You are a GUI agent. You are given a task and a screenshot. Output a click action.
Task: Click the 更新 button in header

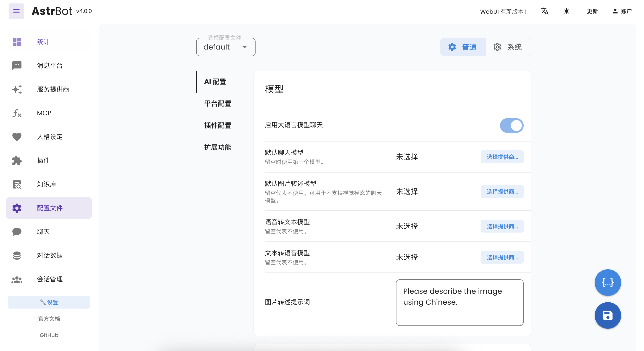[592, 11]
